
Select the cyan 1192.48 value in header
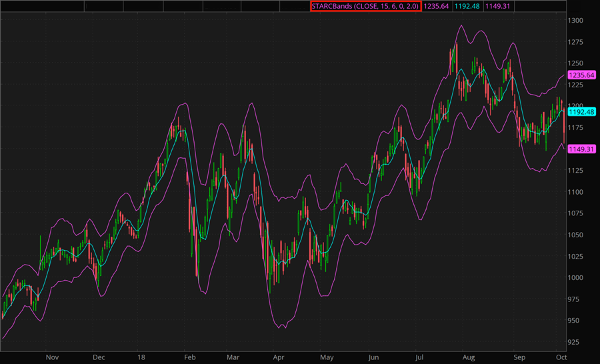point(467,6)
